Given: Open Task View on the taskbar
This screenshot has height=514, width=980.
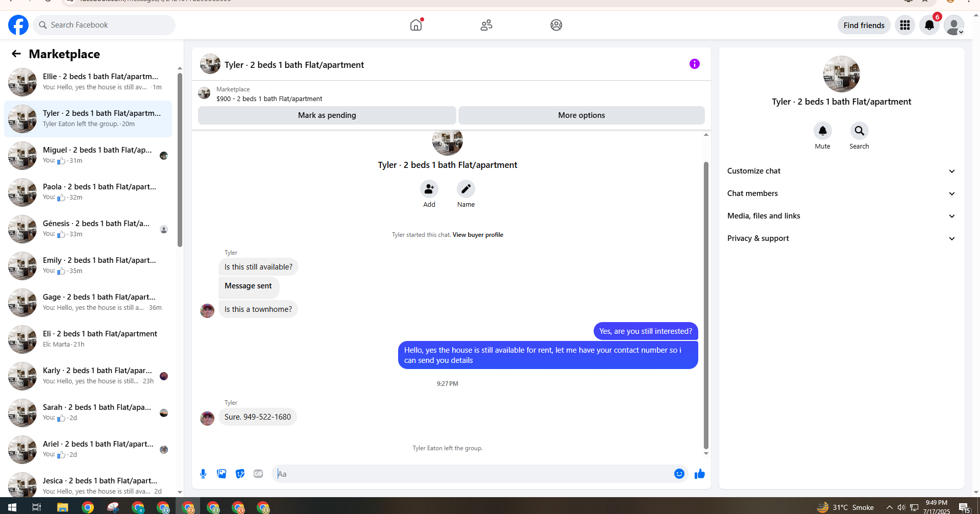Looking at the screenshot, I should coord(36,507).
